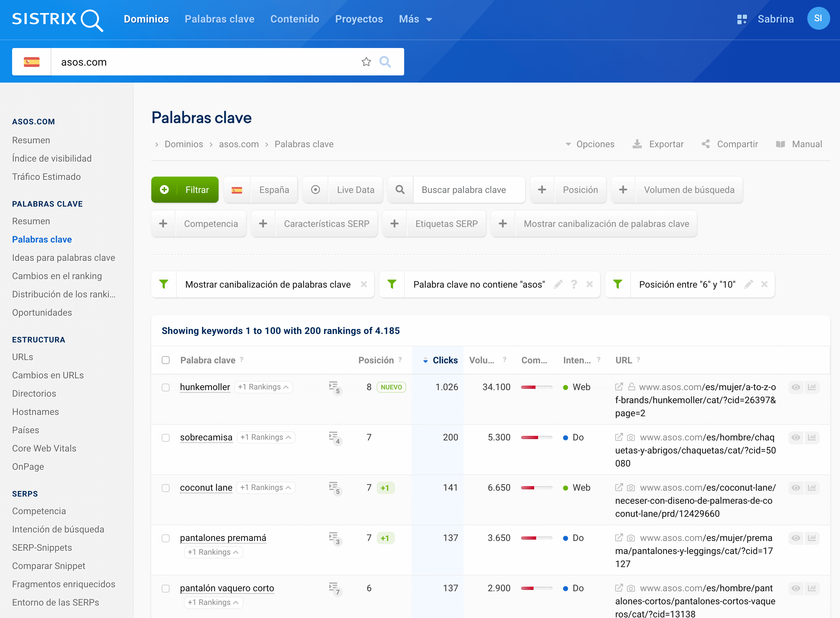The height and width of the screenshot is (618, 840).
Task: Click help question mark on 'no contiene asos' filter
Action: pos(574,284)
